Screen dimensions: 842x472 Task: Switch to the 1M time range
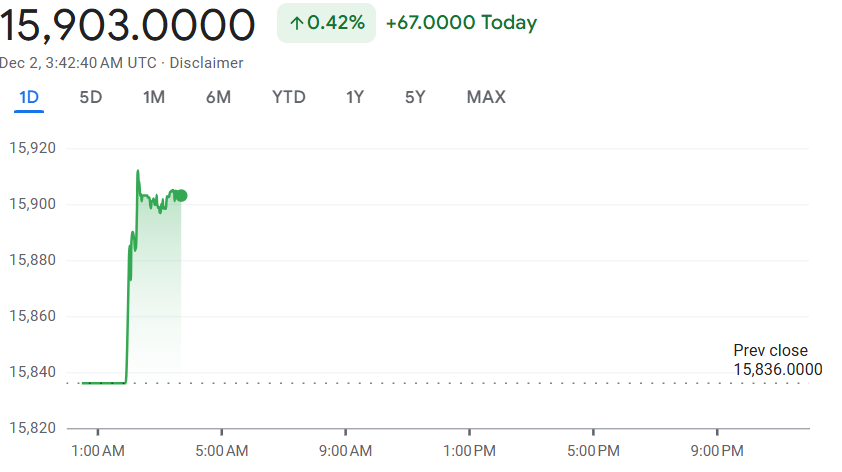[x=154, y=97]
